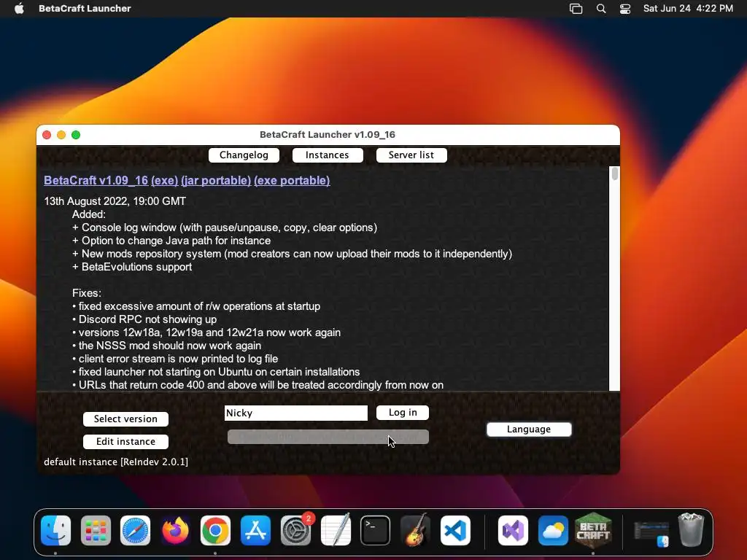Image resolution: width=747 pixels, height=560 pixels.
Task: Click the (exe) download link
Action: click(x=164, y=181)
